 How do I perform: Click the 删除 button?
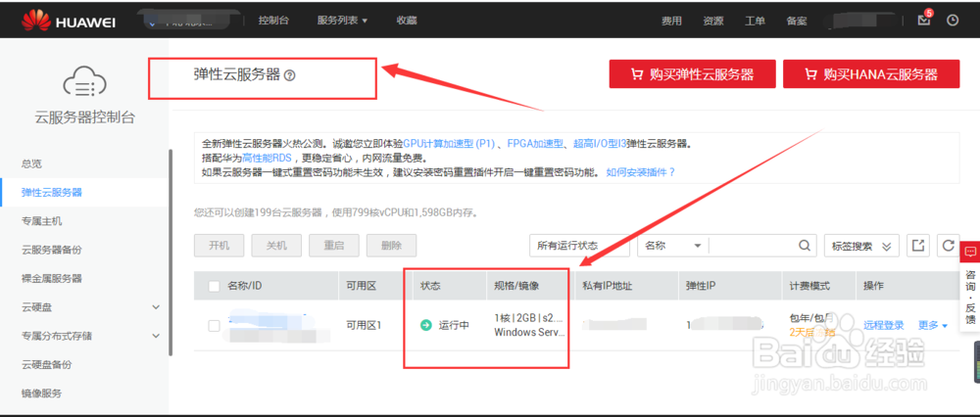pyautogui.click(x=392, y=246)
